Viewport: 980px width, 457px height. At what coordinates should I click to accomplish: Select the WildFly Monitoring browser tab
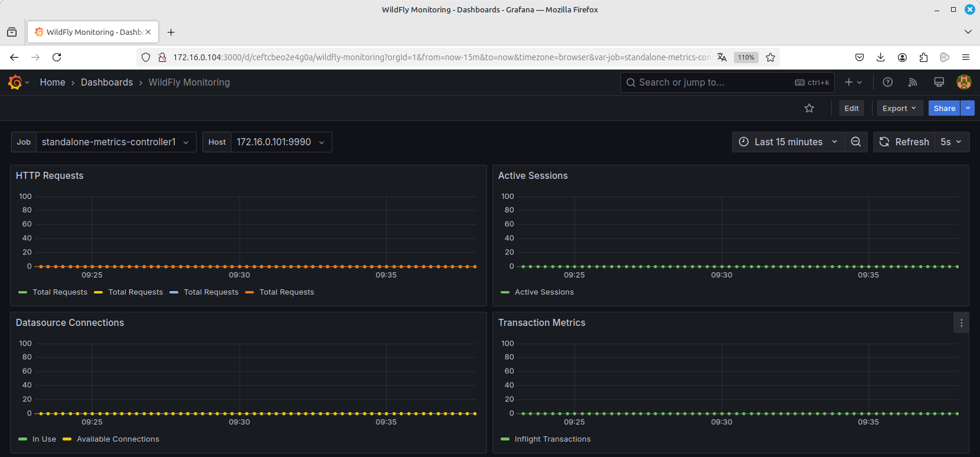93,32
